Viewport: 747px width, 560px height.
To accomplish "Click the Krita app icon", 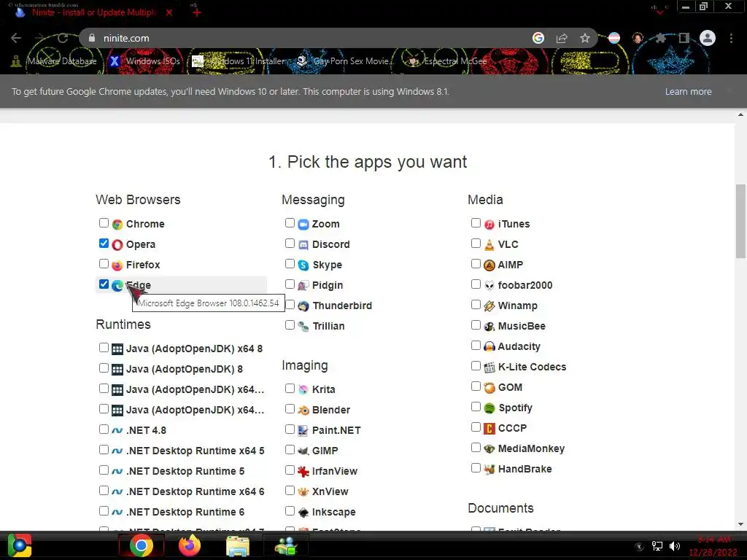I will point(303,389).
